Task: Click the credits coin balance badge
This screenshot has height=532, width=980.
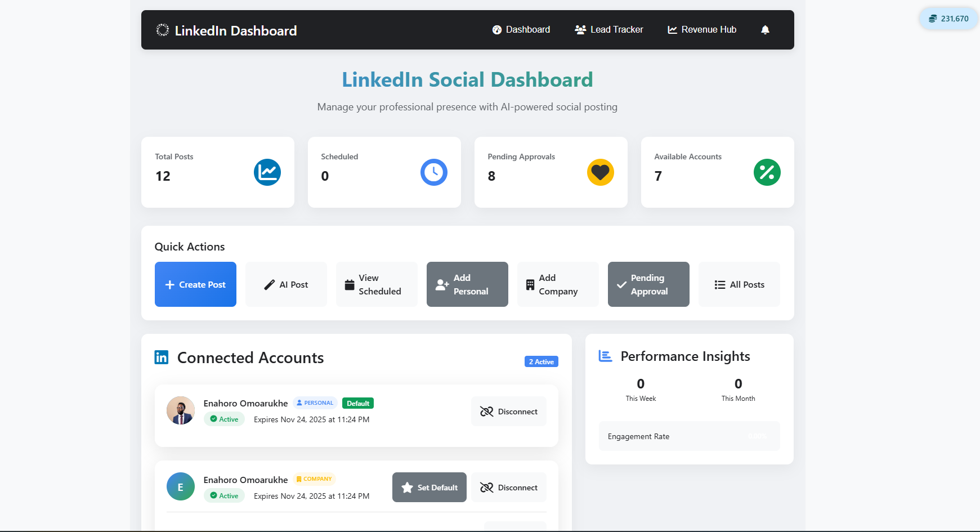Action: pos(948,19)
